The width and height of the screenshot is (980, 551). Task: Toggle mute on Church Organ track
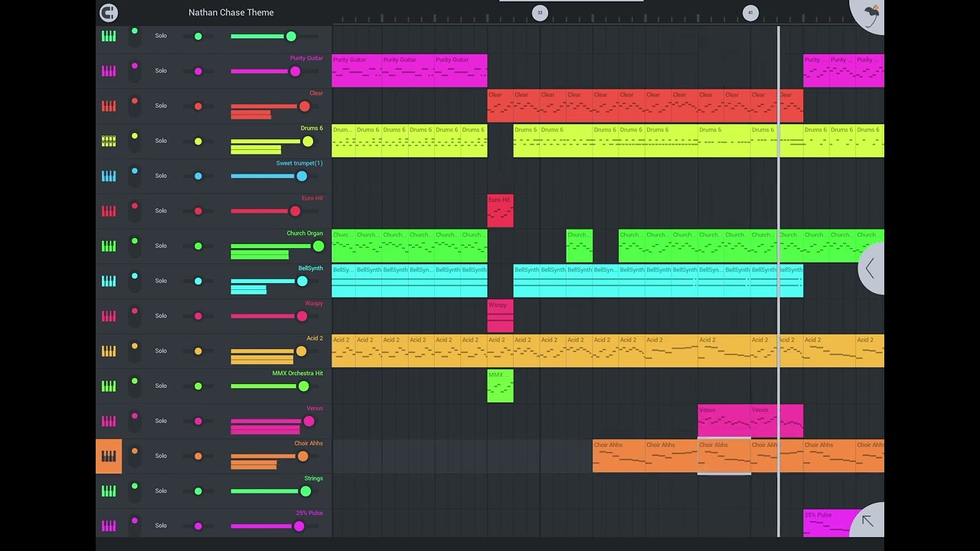[134, 246]
